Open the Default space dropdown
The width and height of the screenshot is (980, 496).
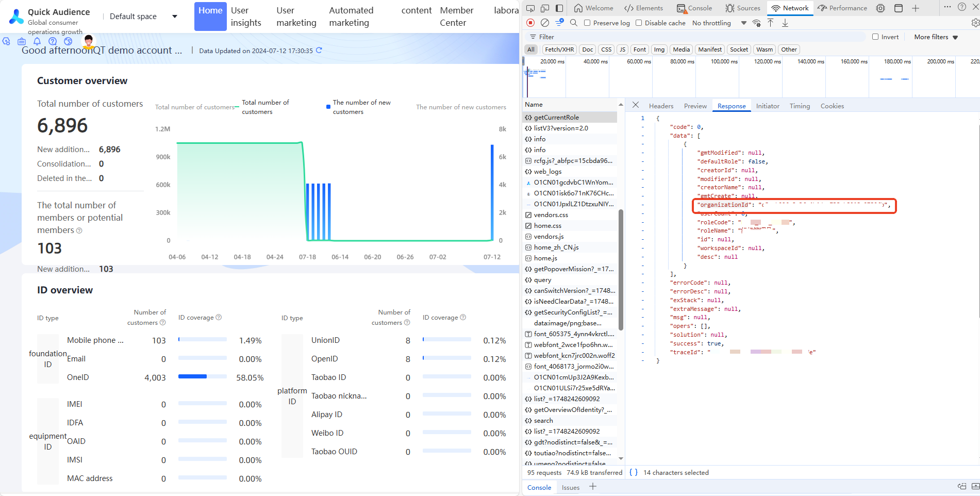point(143,16)
